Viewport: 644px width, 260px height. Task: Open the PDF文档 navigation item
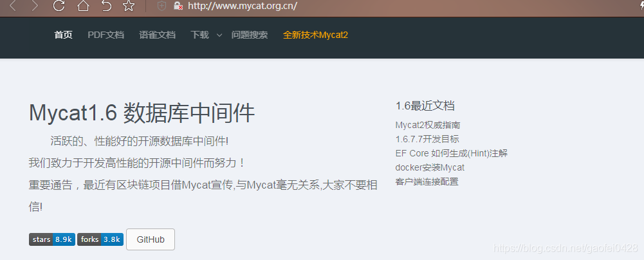point(106,35)
